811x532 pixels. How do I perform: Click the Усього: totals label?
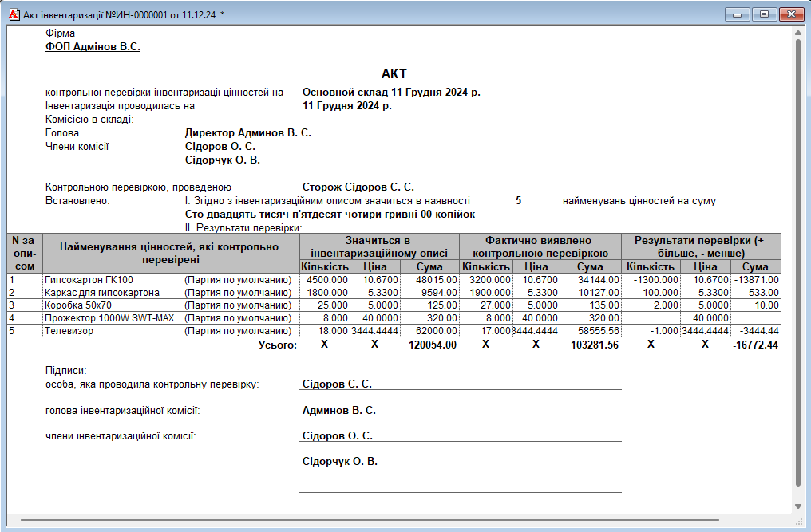(x=278, y=345)
